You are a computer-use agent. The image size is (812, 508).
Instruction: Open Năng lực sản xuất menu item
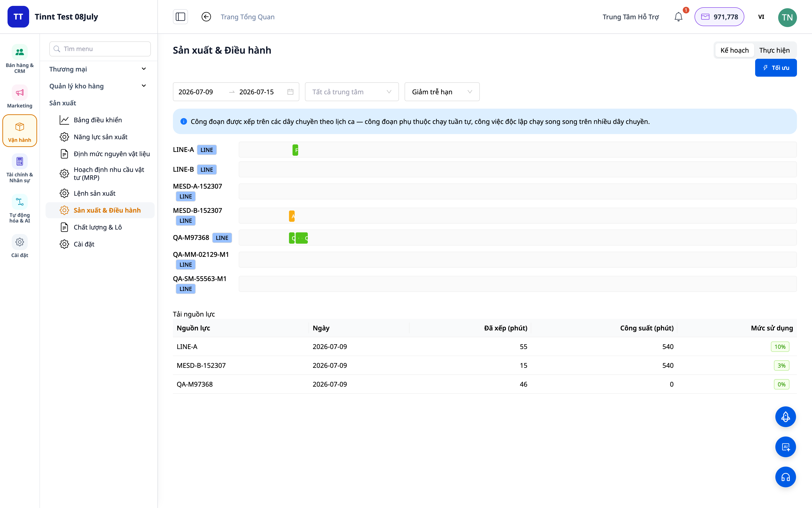(100, 137)
